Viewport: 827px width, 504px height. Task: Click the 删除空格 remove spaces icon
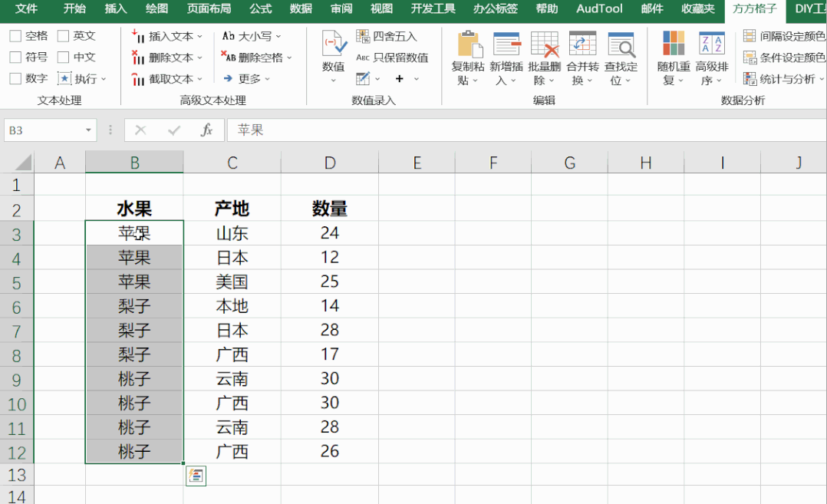[228, 57]
